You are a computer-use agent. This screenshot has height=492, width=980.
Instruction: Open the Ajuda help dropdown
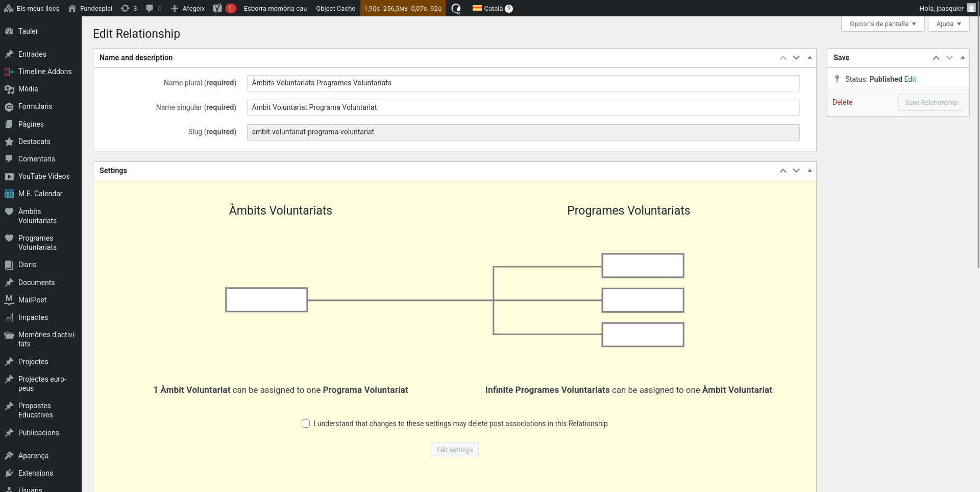pos(948,24)
